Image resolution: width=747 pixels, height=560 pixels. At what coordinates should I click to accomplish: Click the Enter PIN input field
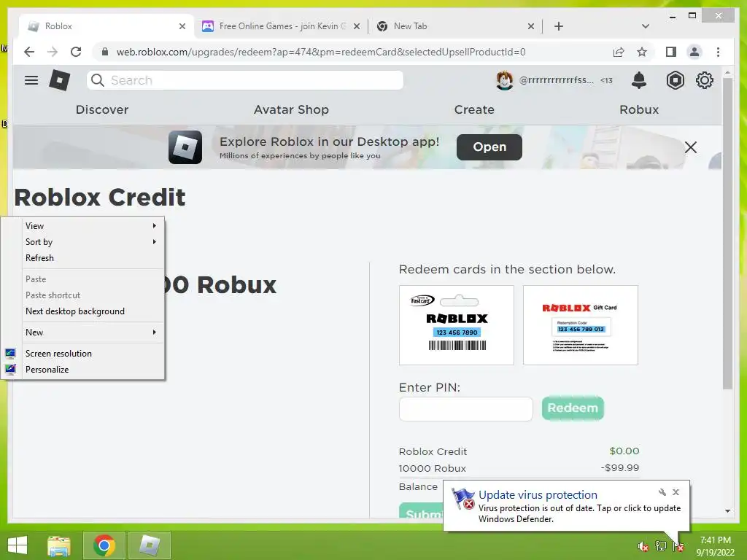pyautogui.click(x=465, y=408)
